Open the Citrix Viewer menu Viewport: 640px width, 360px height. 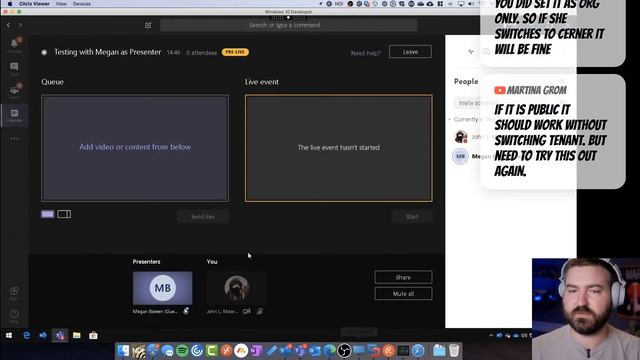click(34, 4)
